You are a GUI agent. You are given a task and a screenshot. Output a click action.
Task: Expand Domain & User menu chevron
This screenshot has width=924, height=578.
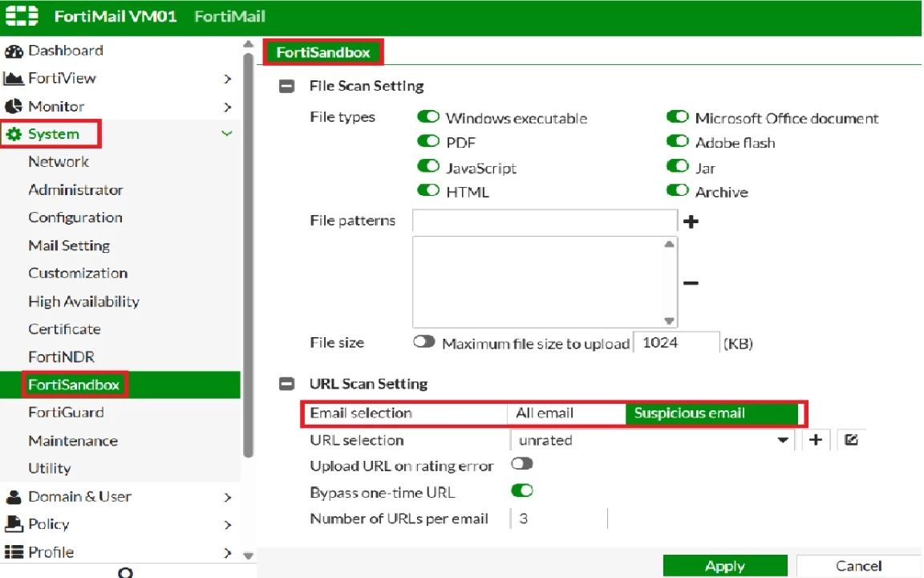pos(228,497)
